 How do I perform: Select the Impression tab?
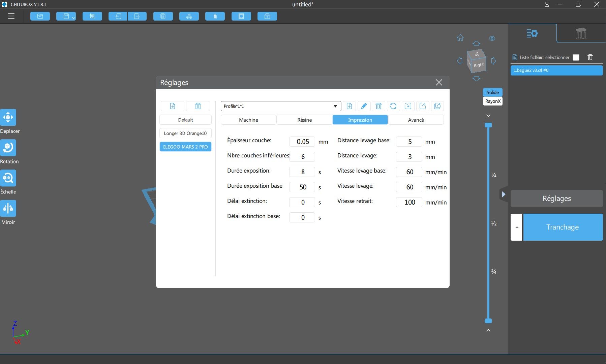[x=360, y=120]
